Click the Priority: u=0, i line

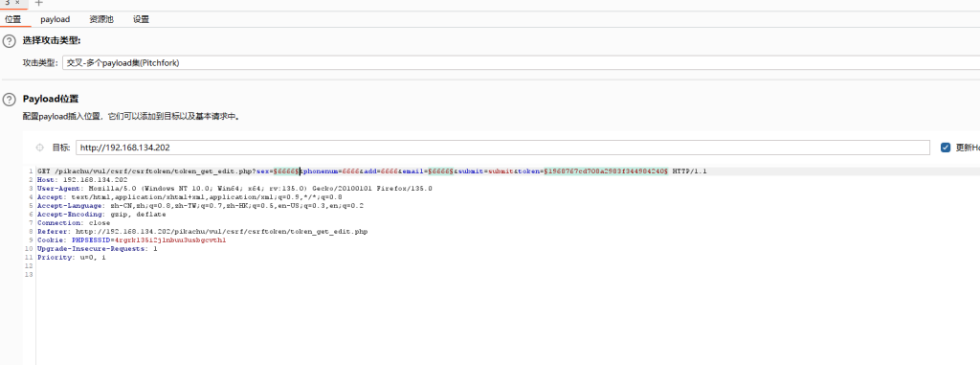coord(71,258)
